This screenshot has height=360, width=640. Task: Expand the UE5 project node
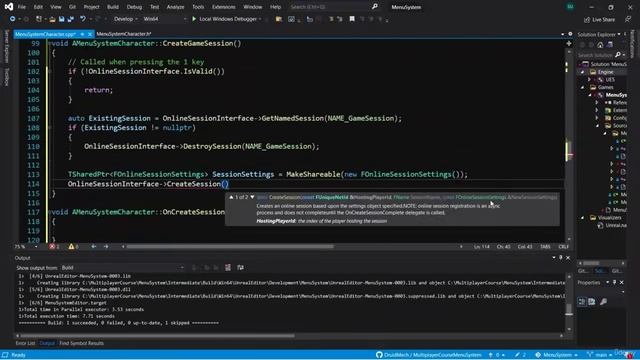tap(589, 80)
